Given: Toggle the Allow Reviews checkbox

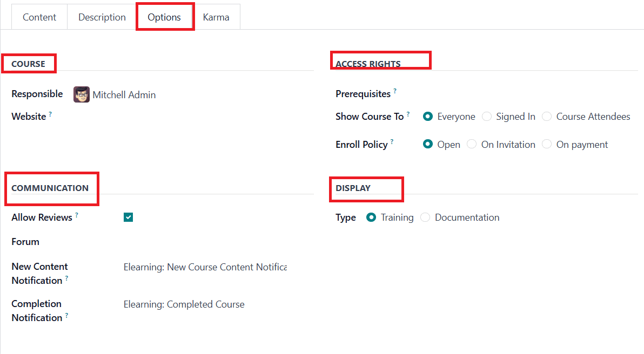Looking at the screenshot, I should coord(128,217).
